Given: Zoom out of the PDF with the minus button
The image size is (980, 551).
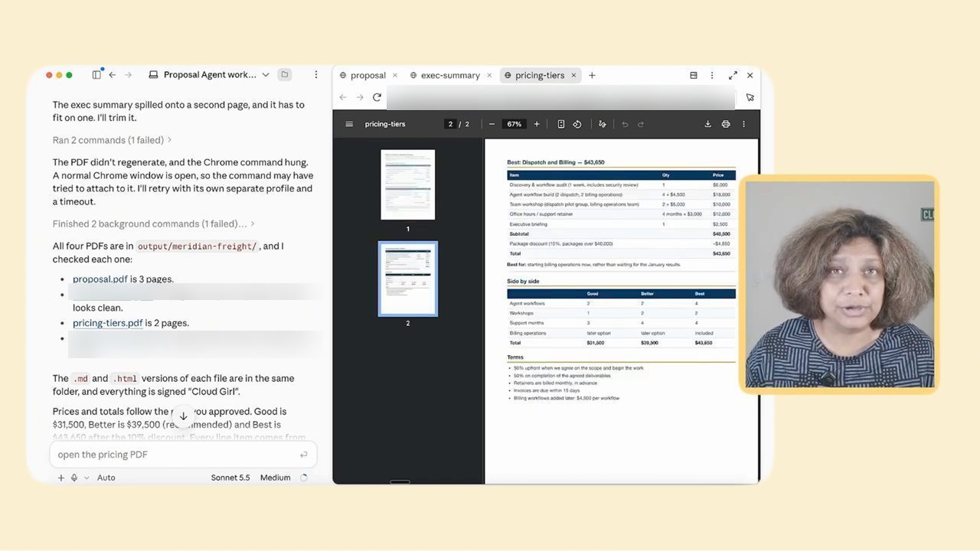Looking at the screenshot, I should (x=492, y=124).
